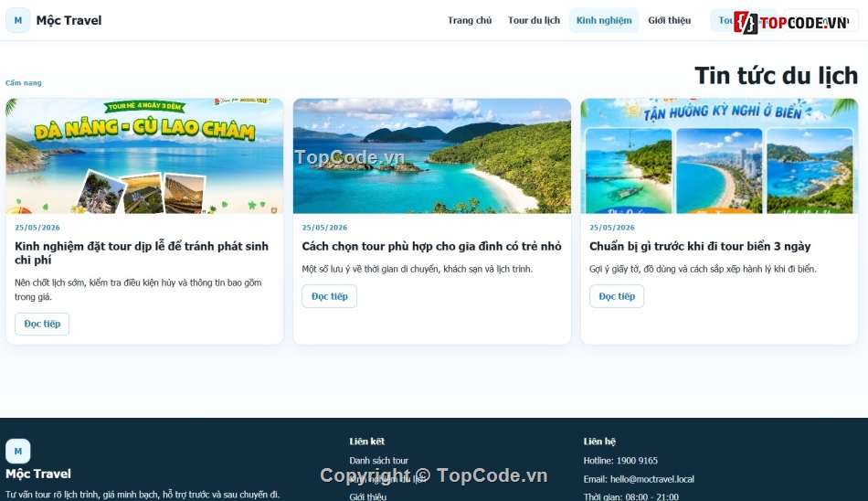Click summary Một số lưu ý về thời gian di chuyển

click(x=417, y=270)
